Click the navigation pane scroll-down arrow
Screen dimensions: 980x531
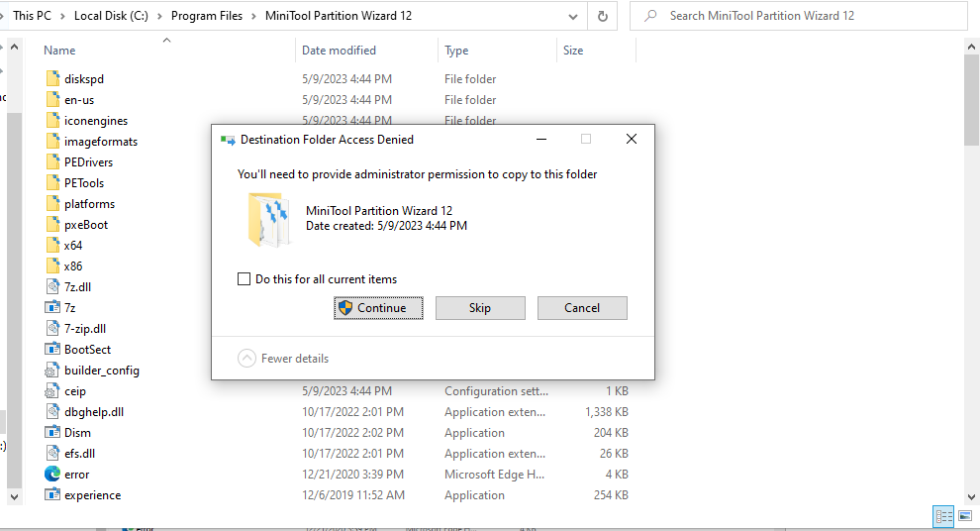tap(15, 497)
